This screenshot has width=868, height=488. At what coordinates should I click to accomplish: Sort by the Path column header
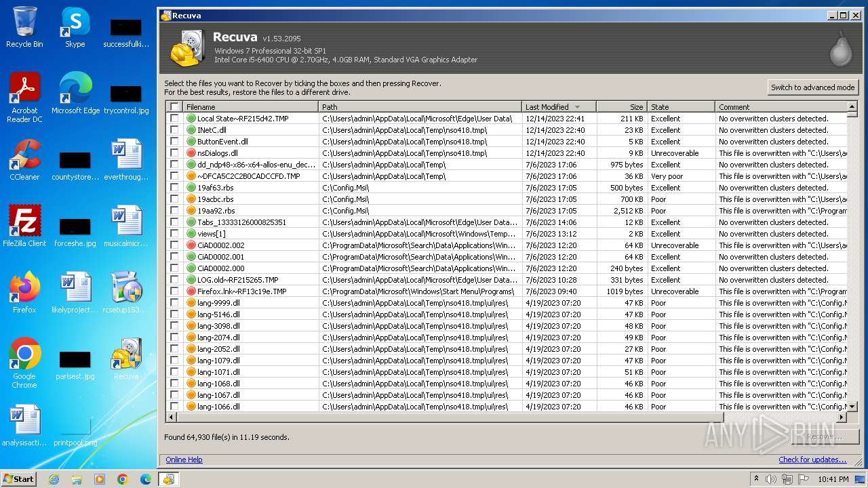coord(420,107)
